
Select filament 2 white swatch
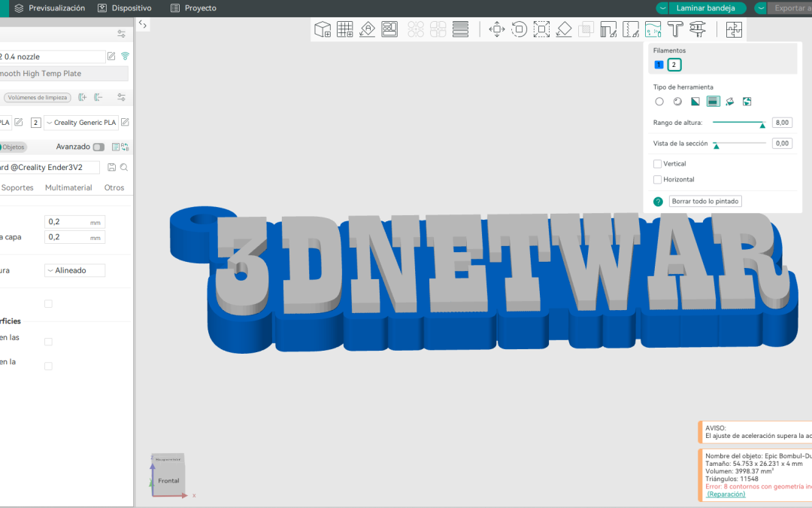tap(674, 65)
